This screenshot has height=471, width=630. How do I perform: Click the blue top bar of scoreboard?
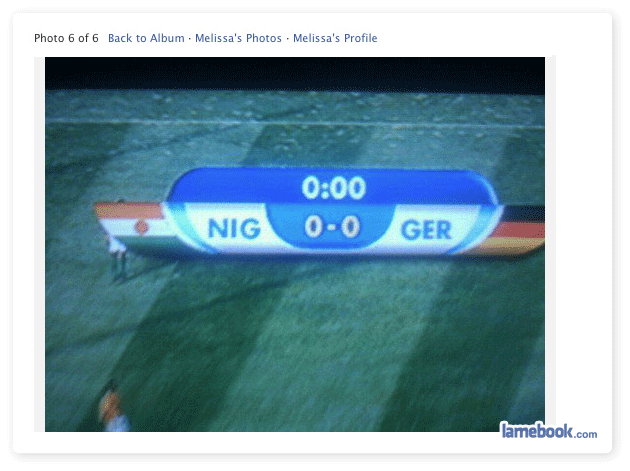332,186
